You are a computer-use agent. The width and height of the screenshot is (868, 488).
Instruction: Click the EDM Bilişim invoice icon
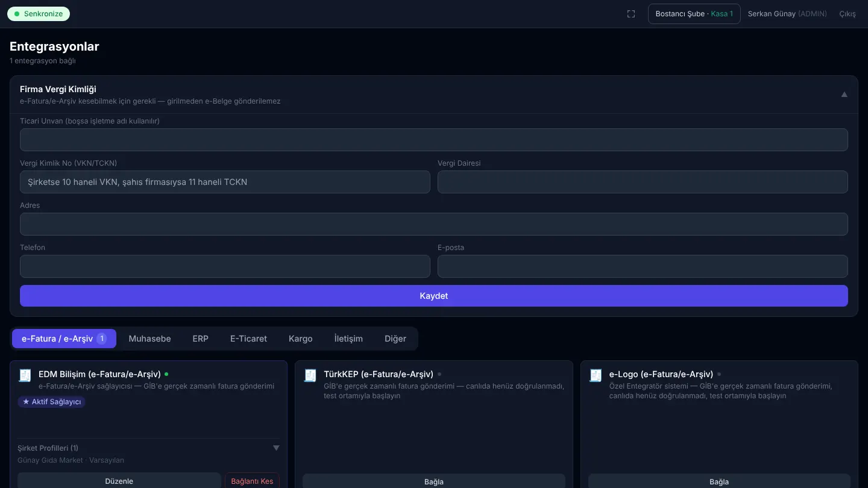25,375
